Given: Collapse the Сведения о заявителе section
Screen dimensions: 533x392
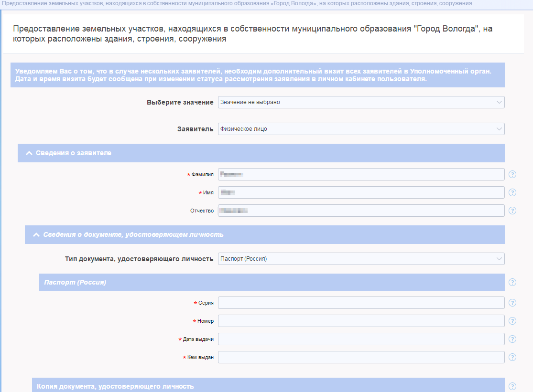Looking at the screenshot, I should pos(29,153).
